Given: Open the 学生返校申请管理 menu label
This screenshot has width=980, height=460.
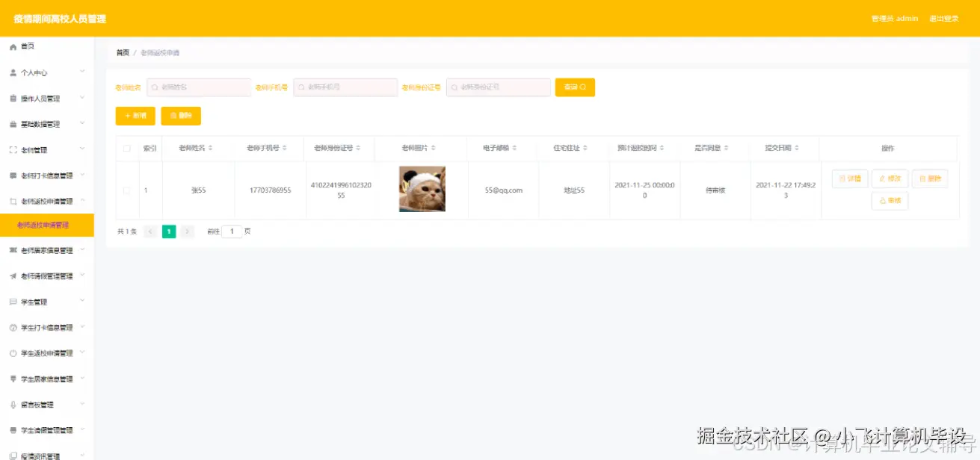Looking at the screenshot, I should tap(47, 353).
